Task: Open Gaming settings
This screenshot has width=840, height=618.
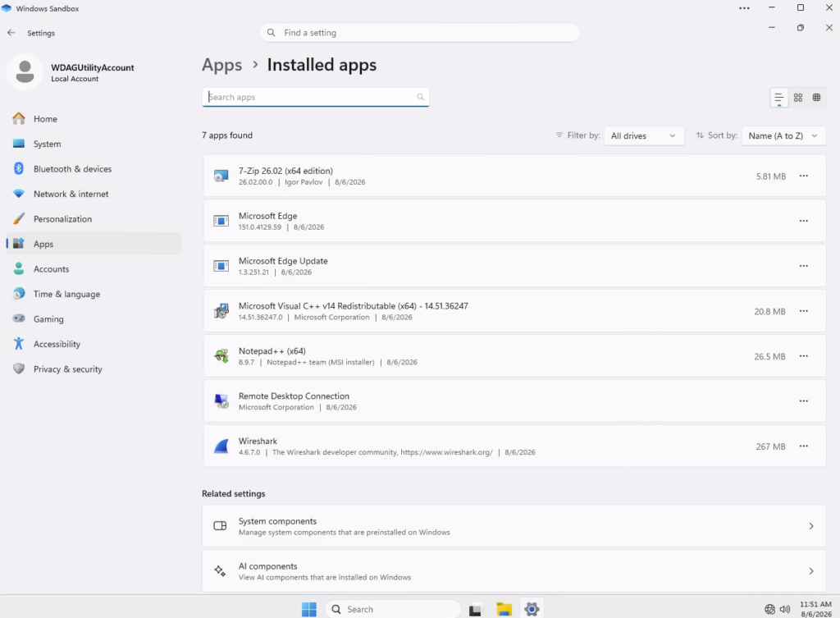Action: pyautogui.click(x=94, y=319)
